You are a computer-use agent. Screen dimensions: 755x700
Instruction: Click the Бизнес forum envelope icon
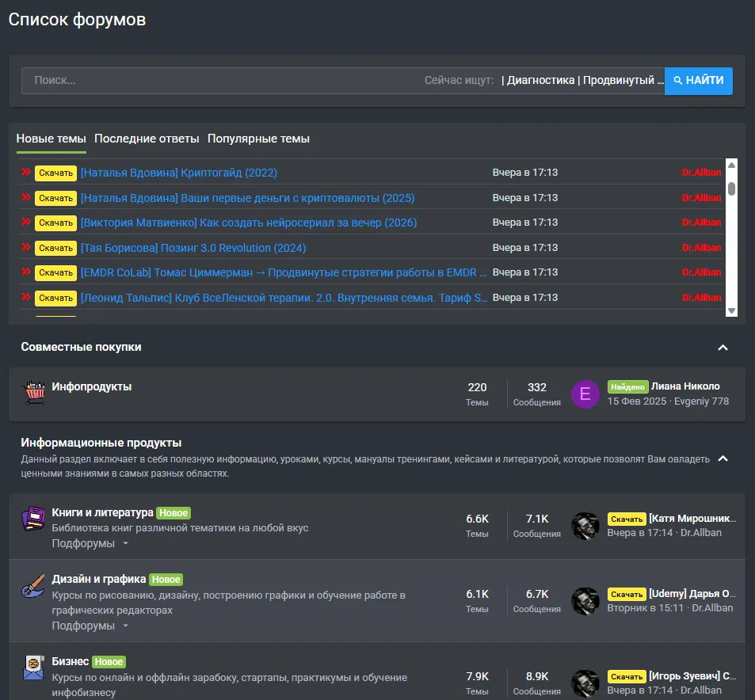tap(33, 668)
